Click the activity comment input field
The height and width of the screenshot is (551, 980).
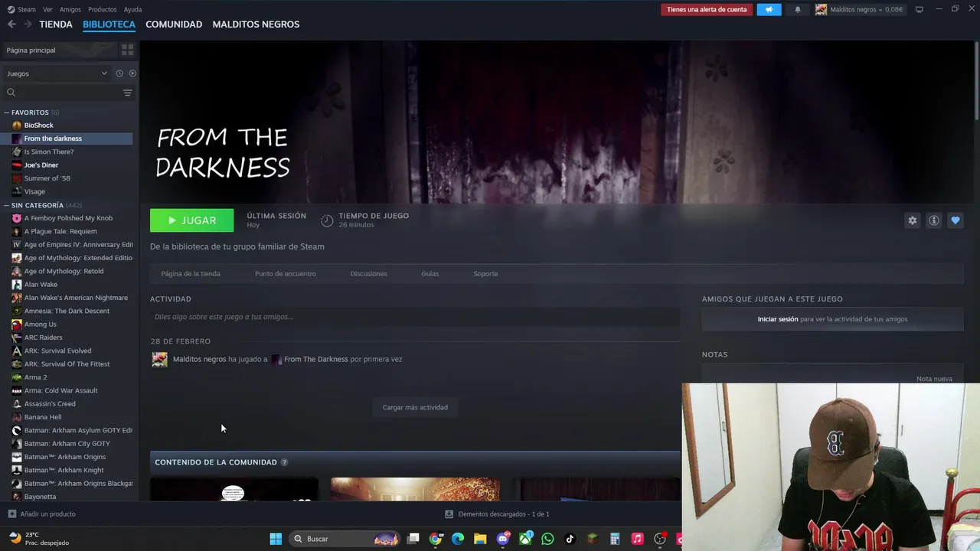coord(415,317)
